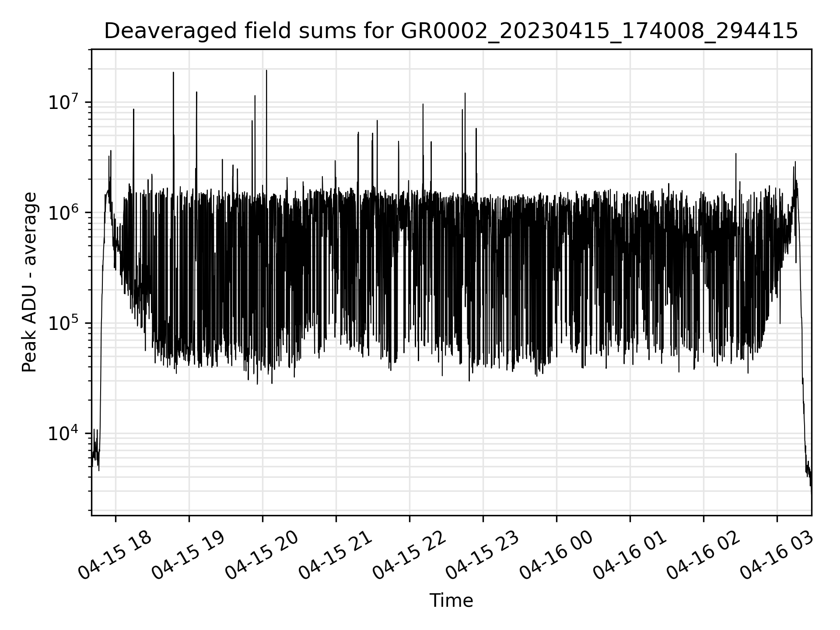
Task: Click the x-axis tick label '04-15 20'
Action: (262, 555)
